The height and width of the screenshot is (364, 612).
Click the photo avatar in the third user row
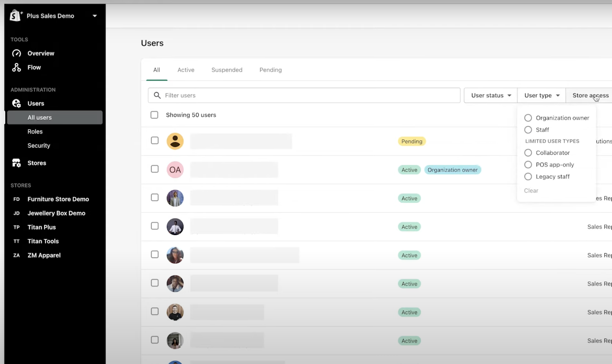pyautogui.click(x=175, y=198)
